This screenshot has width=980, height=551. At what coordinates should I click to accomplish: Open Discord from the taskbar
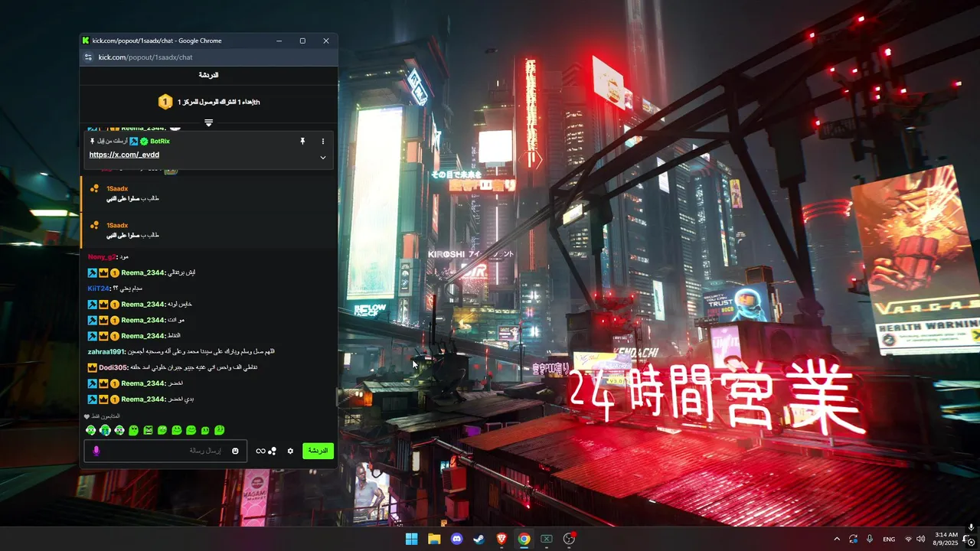[457, 539]
